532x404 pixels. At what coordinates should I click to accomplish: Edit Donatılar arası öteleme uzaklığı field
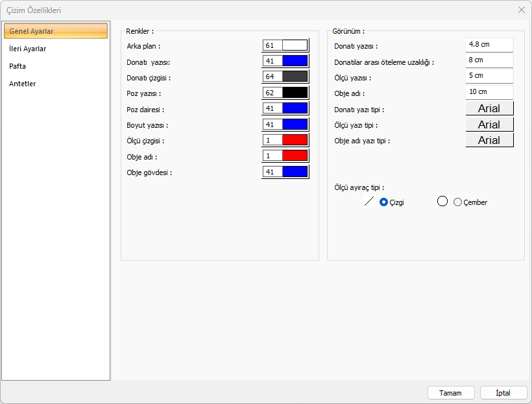489,60
